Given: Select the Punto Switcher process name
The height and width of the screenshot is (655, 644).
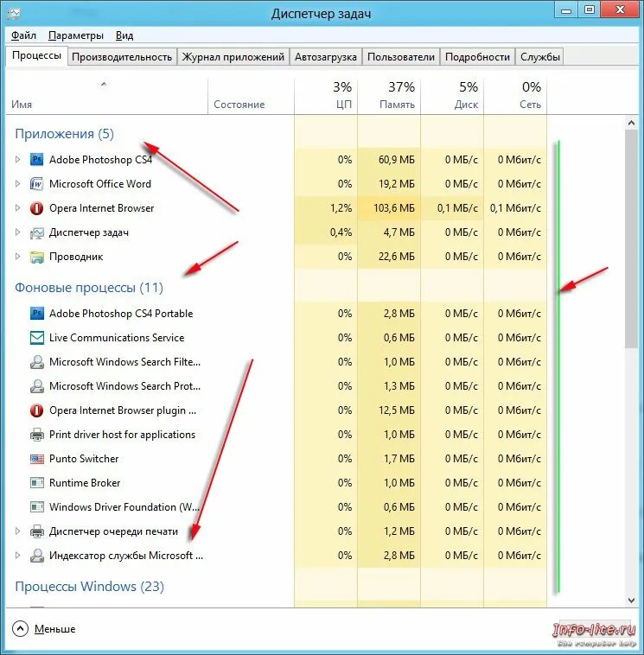Looking at the screenshot, I should tap(84, 459).
